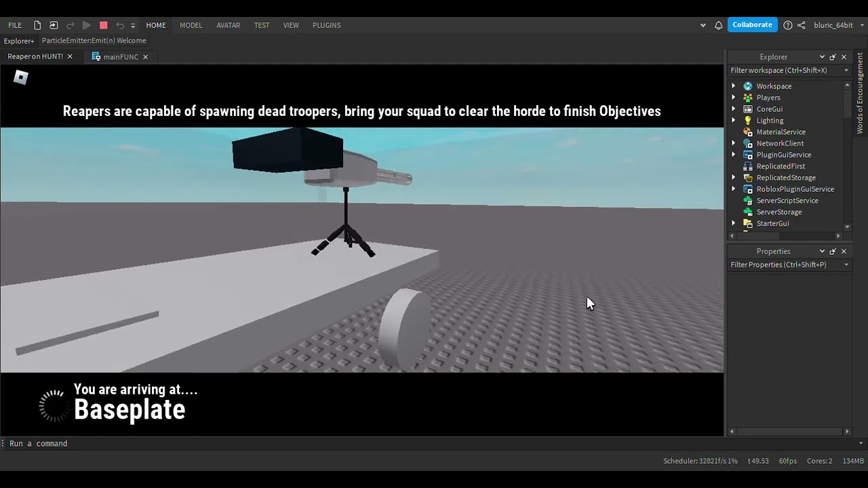Click the Redo arrow icon
The width and height of the screenshot is (868, 488).
tap(70, 25)
